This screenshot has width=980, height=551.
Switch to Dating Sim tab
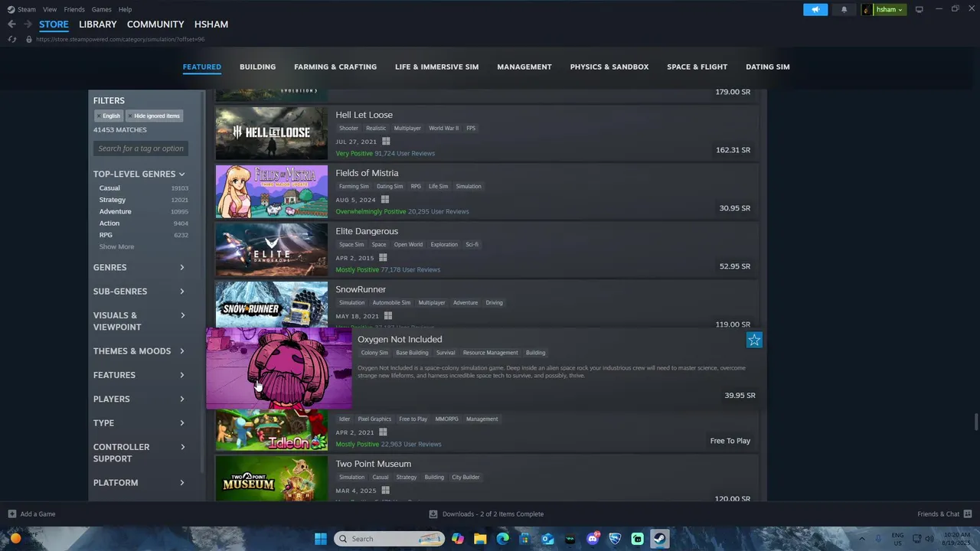pos(768,67)
